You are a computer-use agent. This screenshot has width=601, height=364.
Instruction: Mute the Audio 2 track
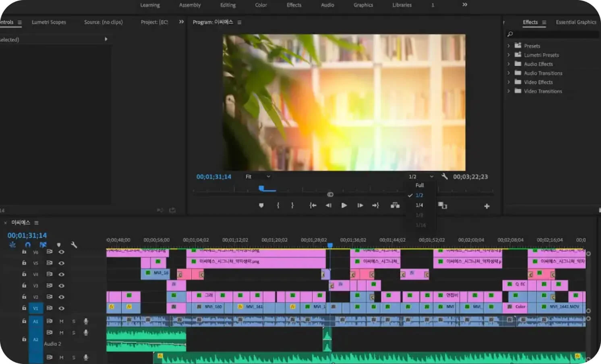point(62,333)
